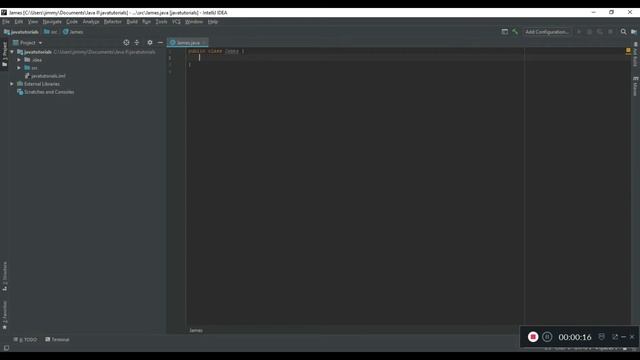Click the recorder expand icon
Screen dimensions: 640x360
(x=615, y=337)
